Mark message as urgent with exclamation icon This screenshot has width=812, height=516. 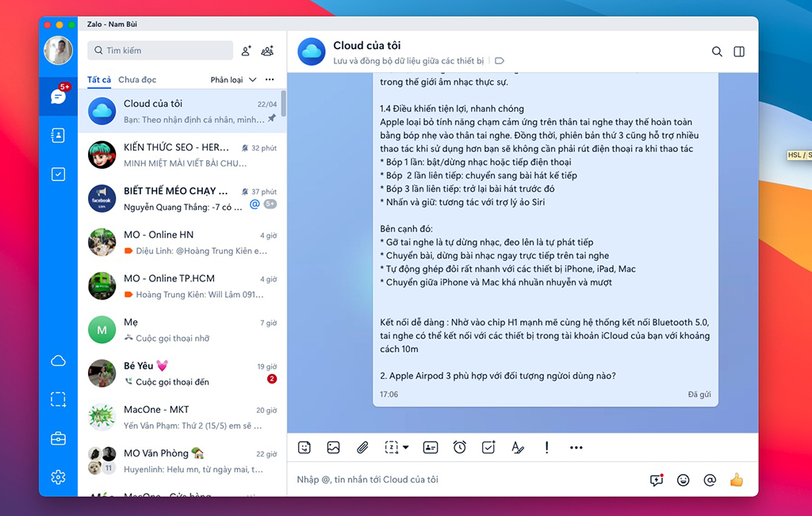tap(547, 447)
